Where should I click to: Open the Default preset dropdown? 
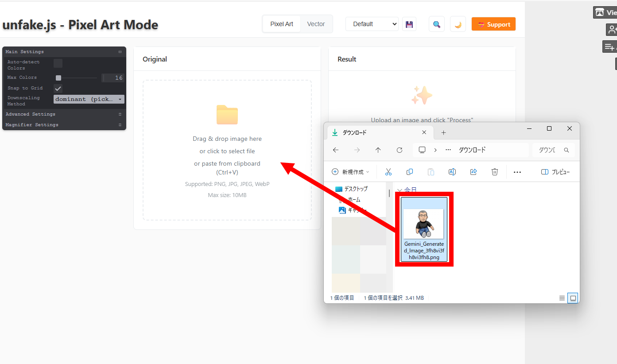(372, 24)
